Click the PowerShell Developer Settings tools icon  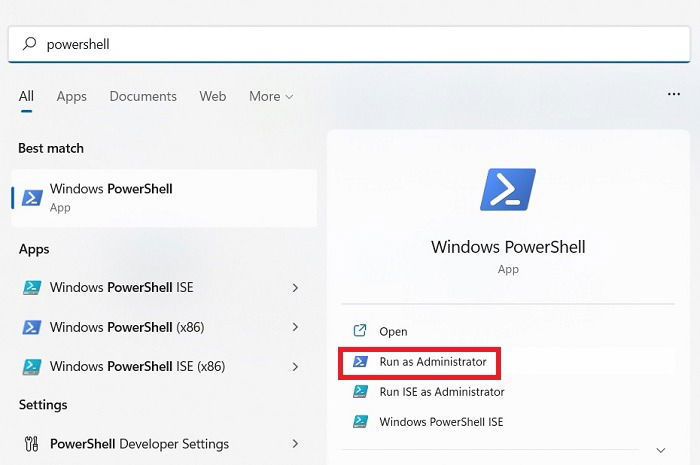[x=32, y=444]
